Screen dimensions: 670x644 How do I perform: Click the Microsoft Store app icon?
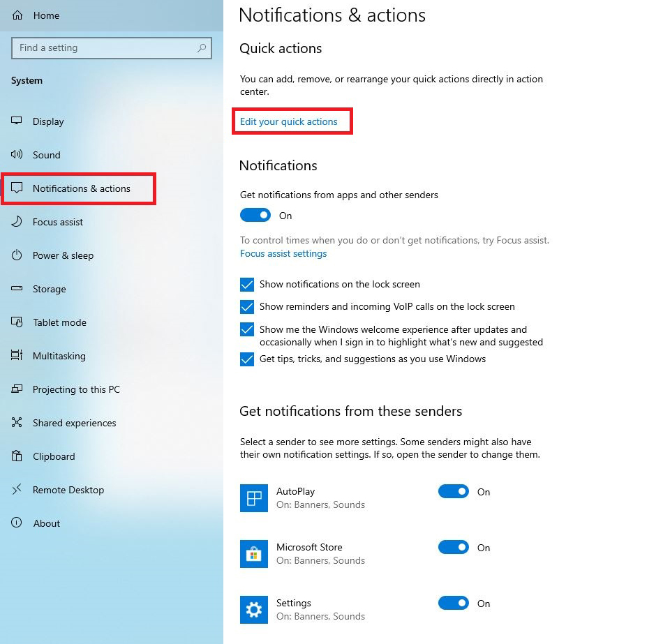tap(254, 554)
